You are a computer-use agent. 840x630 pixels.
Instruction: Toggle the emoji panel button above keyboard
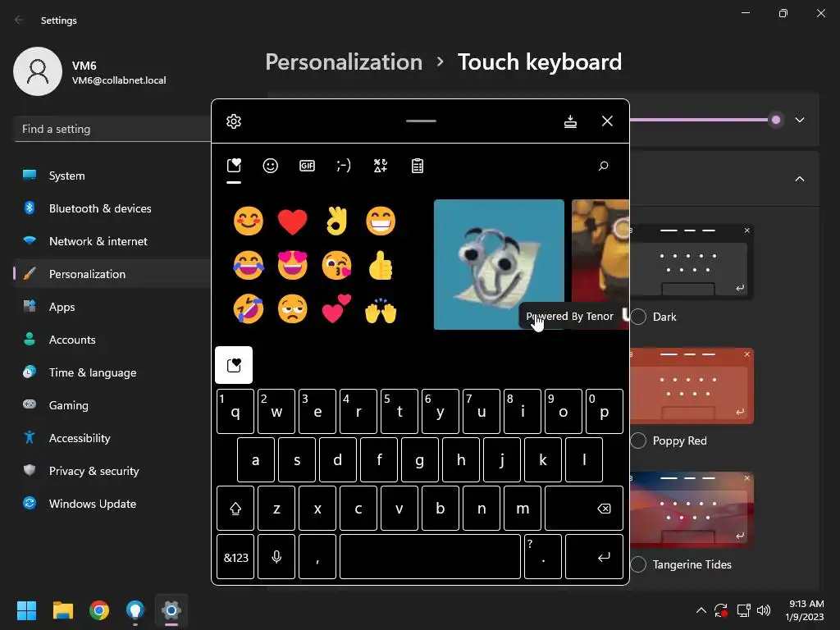234,365
